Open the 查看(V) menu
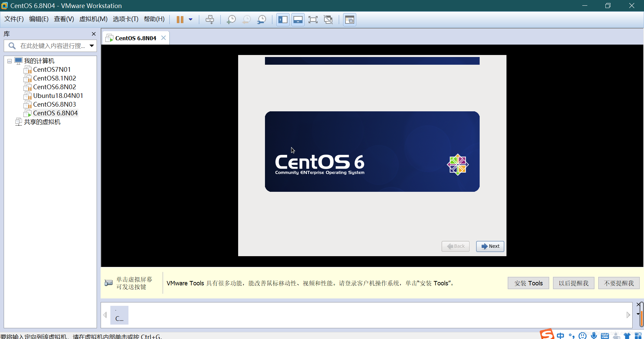 click(64, 19)
